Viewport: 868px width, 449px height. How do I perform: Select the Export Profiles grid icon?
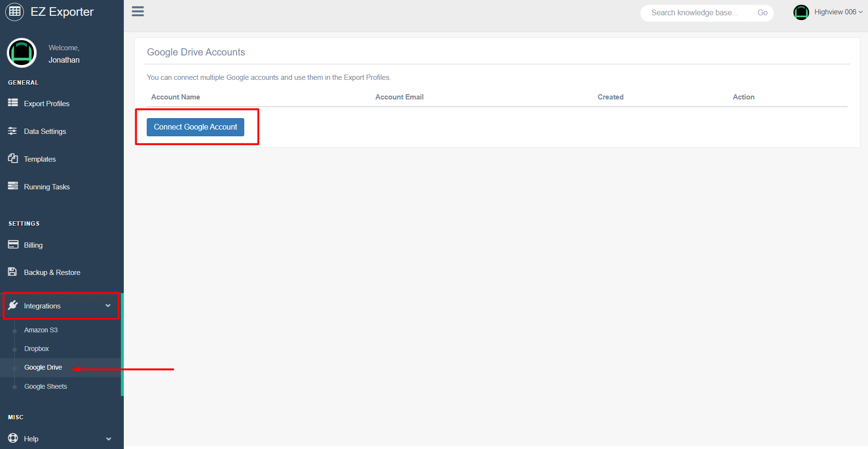13,103
